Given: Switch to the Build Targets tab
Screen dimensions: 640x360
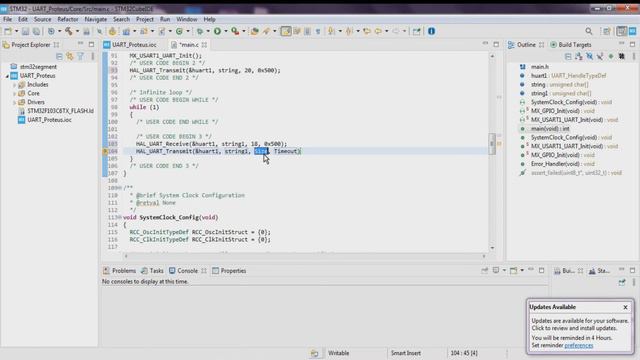Looking at the screenshot, I should point(571,44).
